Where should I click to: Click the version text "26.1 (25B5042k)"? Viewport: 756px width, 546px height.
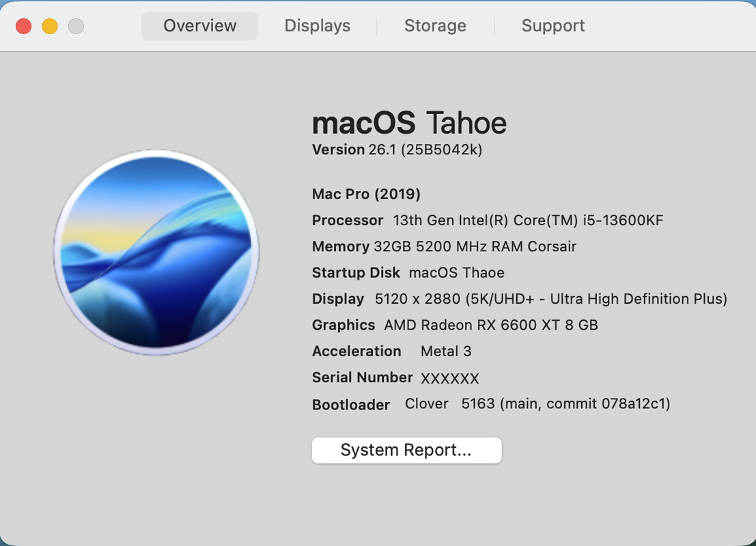tap(425, 150)
